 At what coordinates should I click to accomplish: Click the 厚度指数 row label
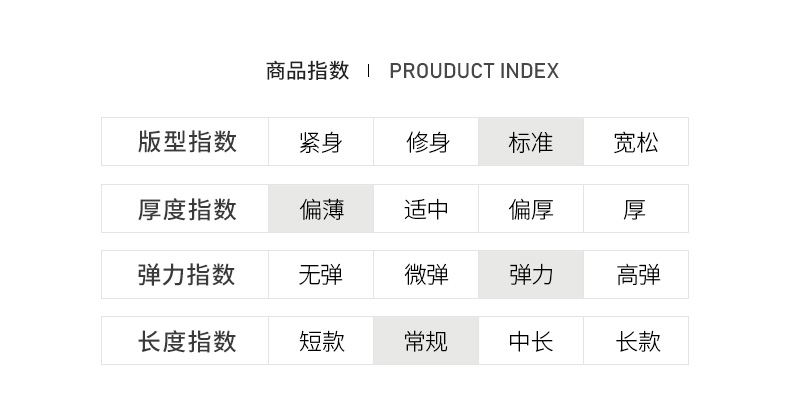click(187, 209)
